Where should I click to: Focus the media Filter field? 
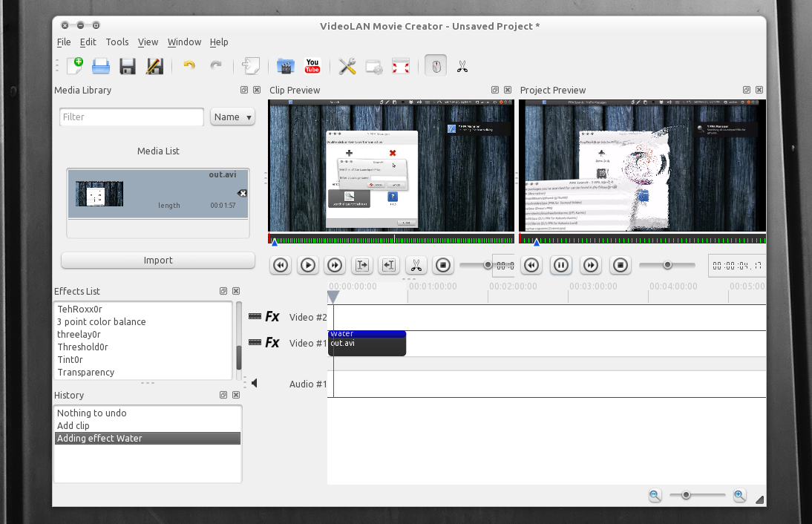tap(131, 117)
